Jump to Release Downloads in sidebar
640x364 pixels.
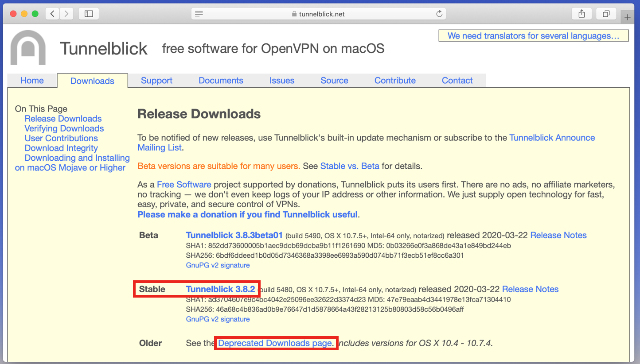(x=63, y=119)
